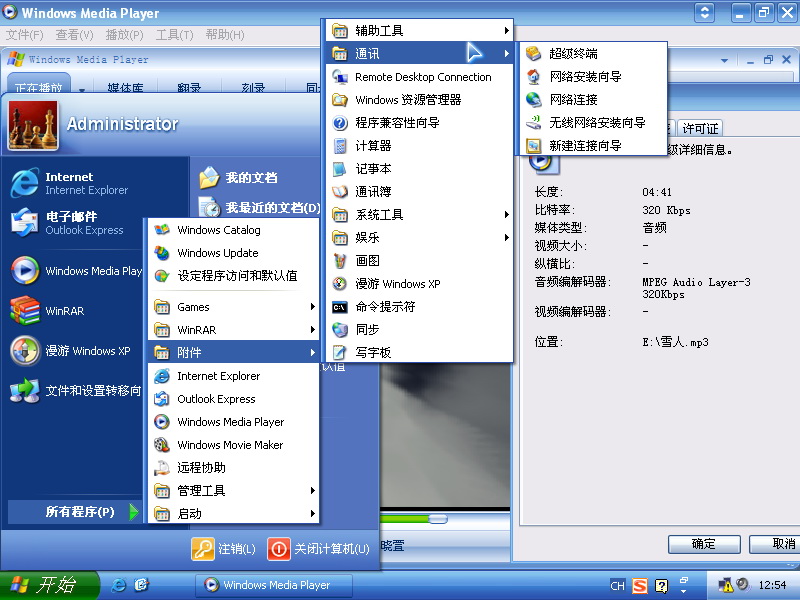Expand 系统工具 submenu
The height and width of the screenshot is (600, 800).
(x=419, y=215)
